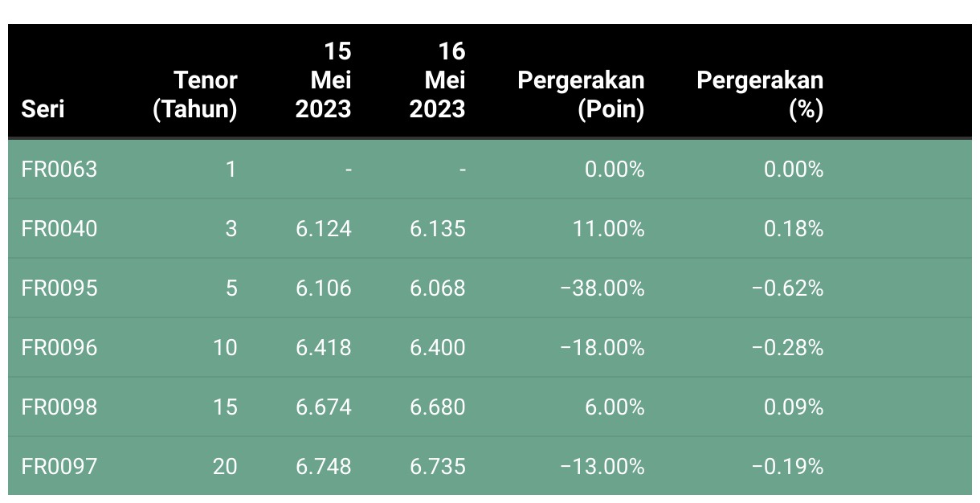Image resolution: width=980 pixels, height=503 pixels.
Task: Select the Pergerakan (Poin) header
Action: (x=582, y=94)
